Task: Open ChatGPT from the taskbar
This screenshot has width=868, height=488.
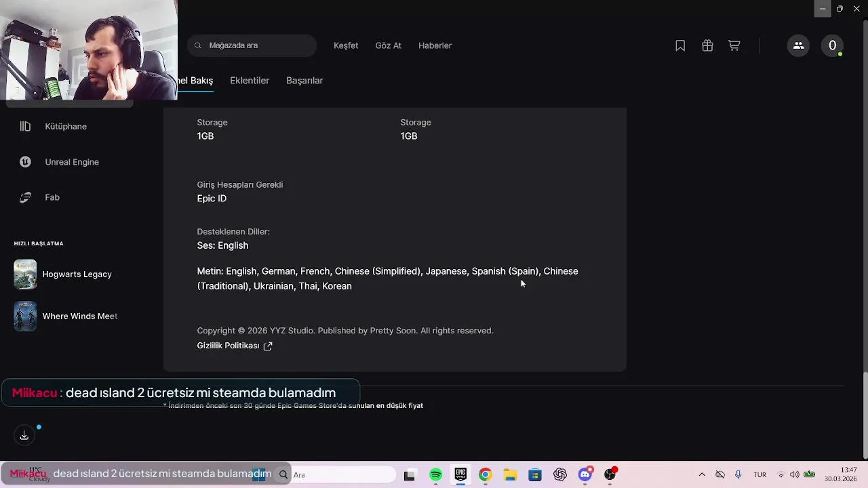Action: [560, 474]
